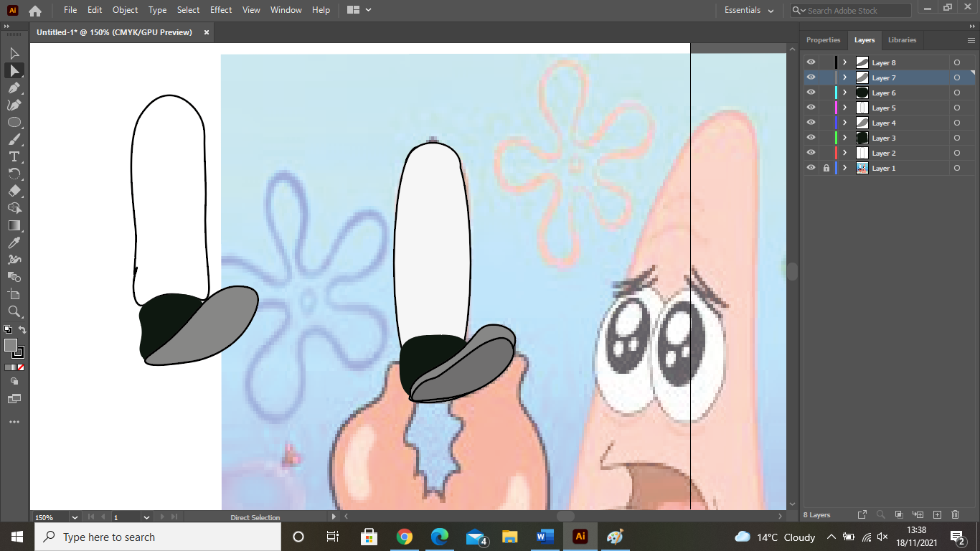The height and width of the screenshot is (551, 980).
Task: Select the Symbol Sprayer tool
Action: point(14,260)
